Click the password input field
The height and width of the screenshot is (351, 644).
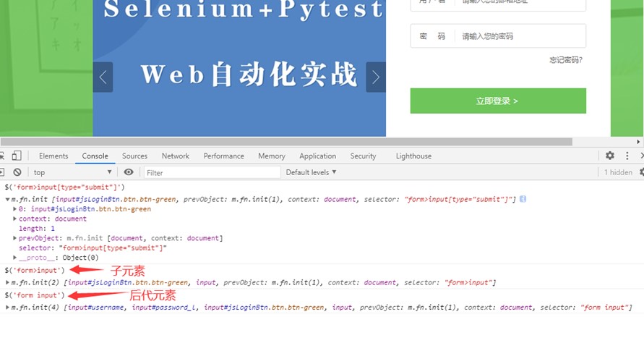pos(498,36)
